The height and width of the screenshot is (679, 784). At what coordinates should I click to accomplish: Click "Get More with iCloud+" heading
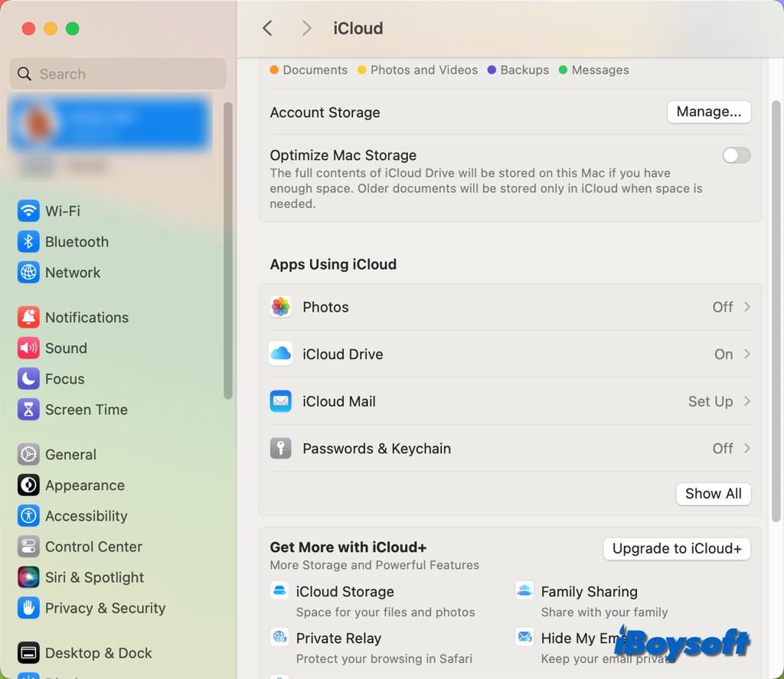click(348, 547)
